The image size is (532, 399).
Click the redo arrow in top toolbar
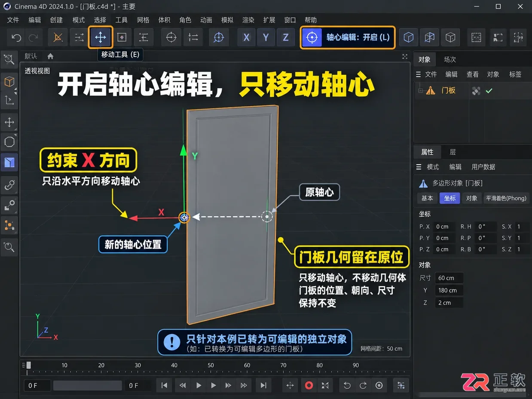pyautogui.click(x=33, y=37)
